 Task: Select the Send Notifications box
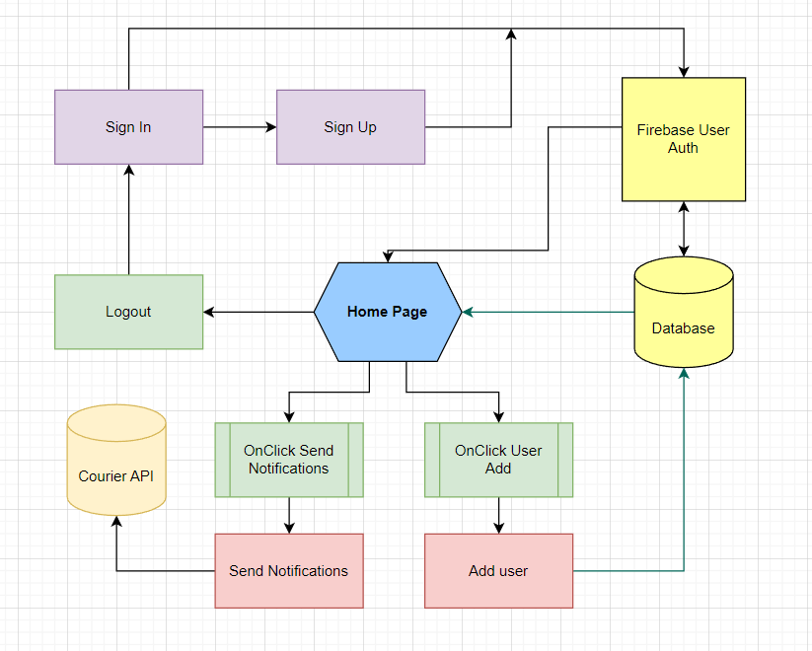pos(289,571)
